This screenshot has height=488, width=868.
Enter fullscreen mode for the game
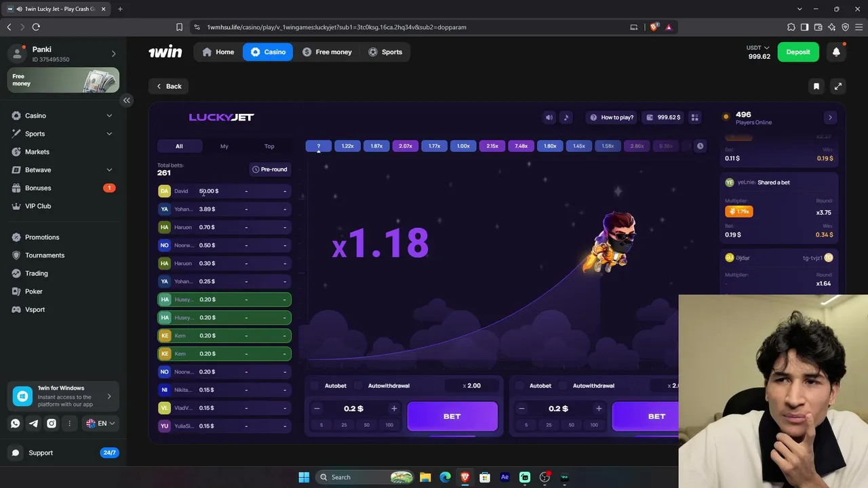coord(838,86)
